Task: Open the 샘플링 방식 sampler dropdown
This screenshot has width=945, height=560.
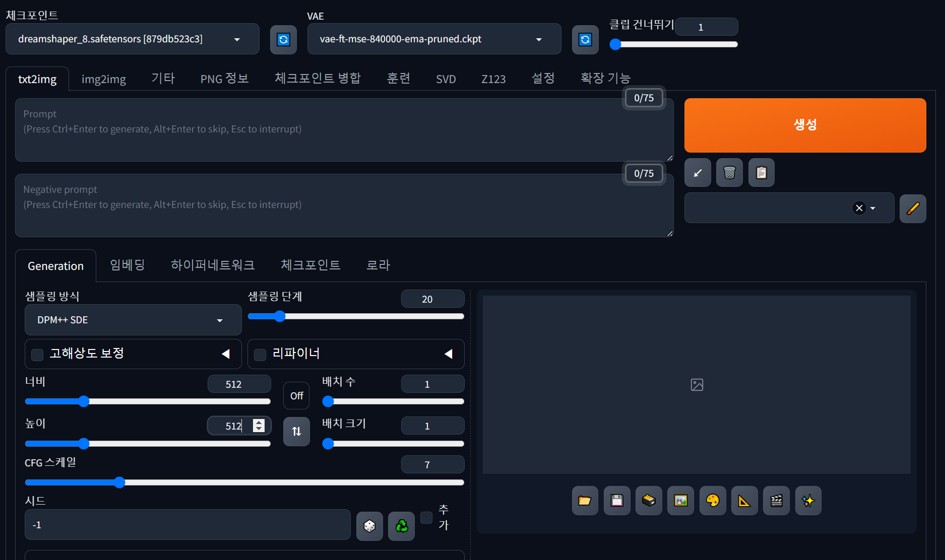Action: tap(133, 320)
